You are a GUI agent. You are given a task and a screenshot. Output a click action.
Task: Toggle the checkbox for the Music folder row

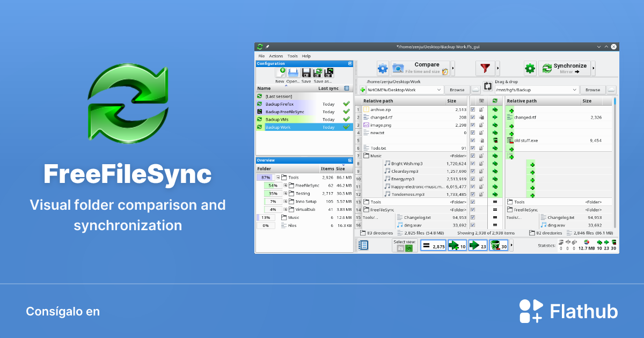[473, 156]
